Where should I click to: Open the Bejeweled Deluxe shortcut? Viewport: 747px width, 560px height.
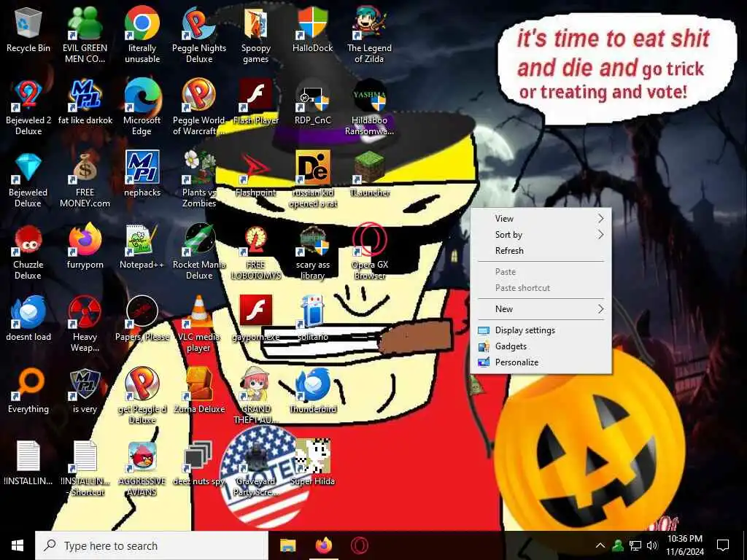pos(28,179)
